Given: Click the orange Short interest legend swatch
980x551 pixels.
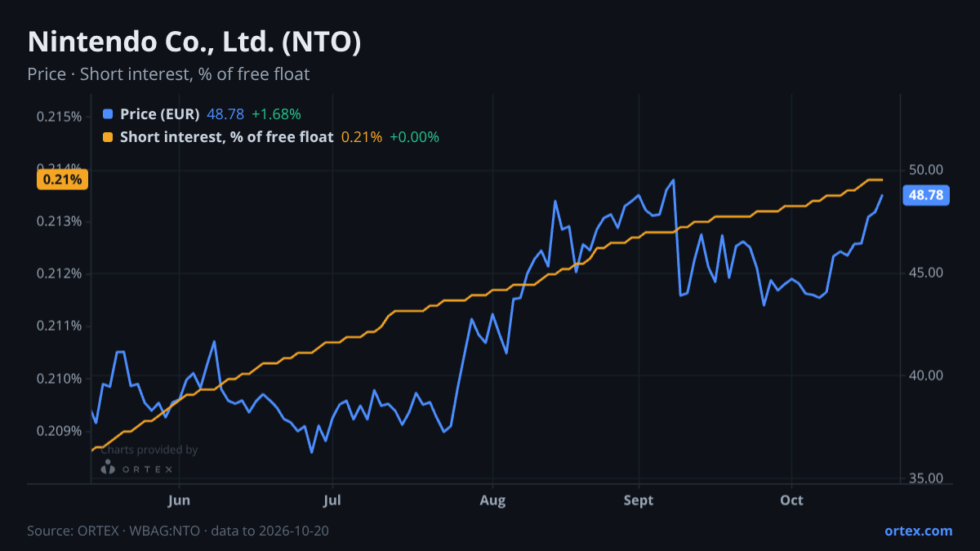Looking at the screenshot, I should [108, 137].
